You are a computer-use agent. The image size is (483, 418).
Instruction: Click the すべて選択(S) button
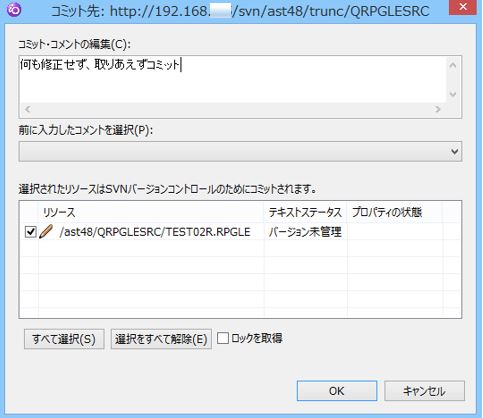(x=64, y=339)
